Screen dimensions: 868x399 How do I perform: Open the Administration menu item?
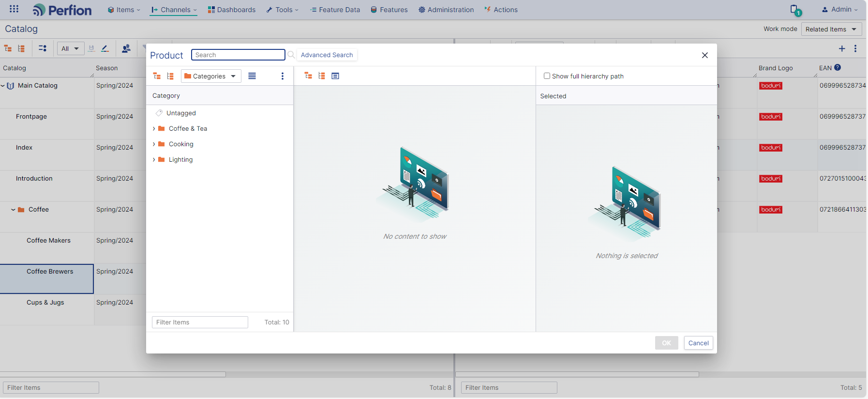tap(446, 10)
